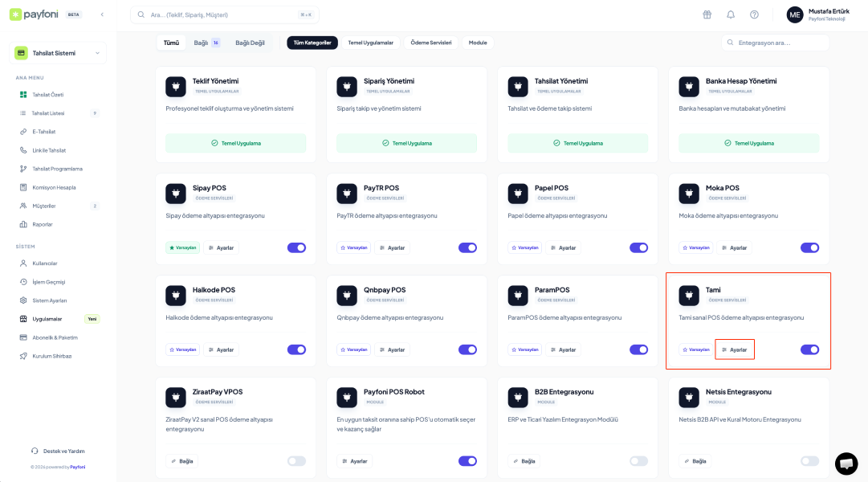Filter by Ödeme Servisleri category
This screenshot has height=482, width=868.
pos(431,43)
